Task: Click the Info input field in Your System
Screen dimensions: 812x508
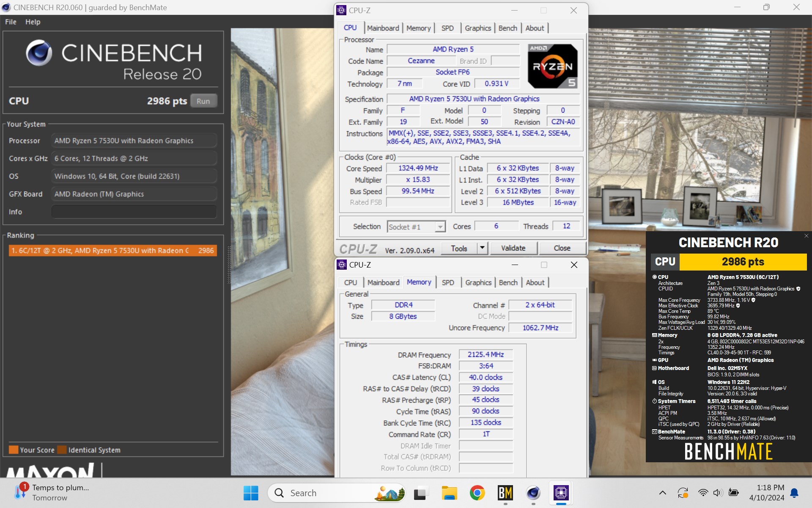Action: 134,212
